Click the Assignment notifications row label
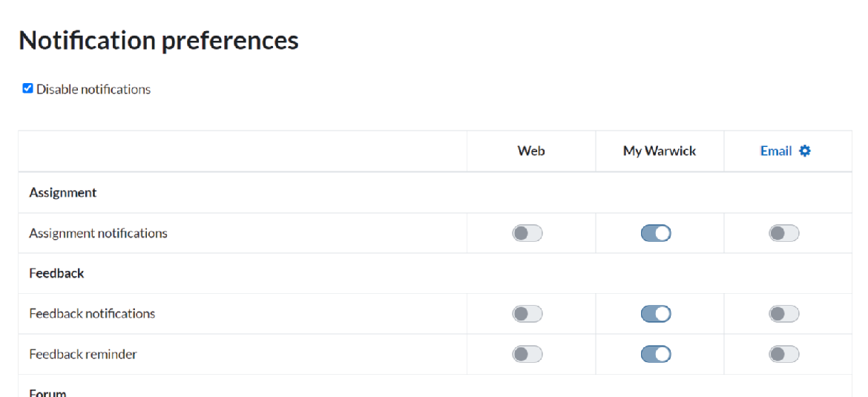This screenshot has width=868, height=397. (98, 234)
